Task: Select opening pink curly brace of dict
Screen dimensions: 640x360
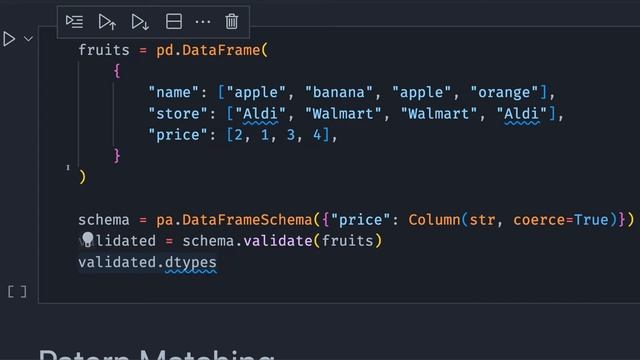Action: (117, 71)
